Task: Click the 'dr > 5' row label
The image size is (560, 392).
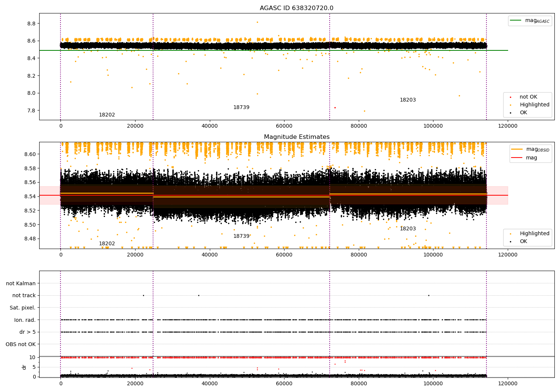Action: pos(28,332)
